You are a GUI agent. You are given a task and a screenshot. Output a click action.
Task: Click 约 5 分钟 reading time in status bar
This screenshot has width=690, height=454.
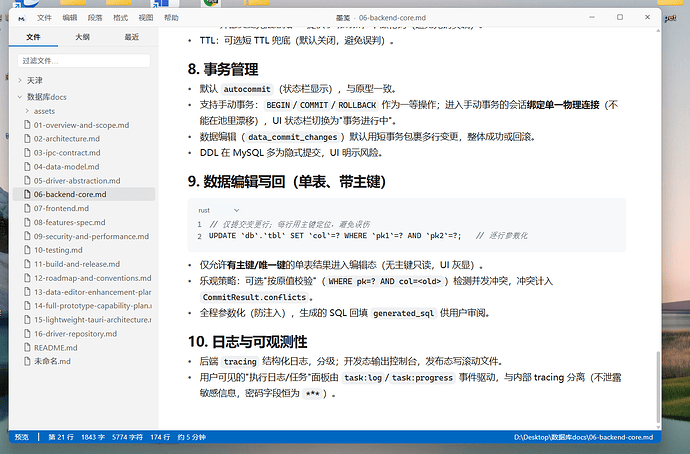(191, 437)
